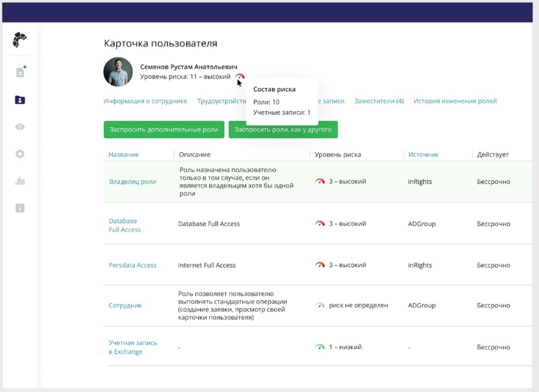The width and height of the screenshot is (539, 392).
Task: Open the Database Full Access role link
Action: pos(124,225)
